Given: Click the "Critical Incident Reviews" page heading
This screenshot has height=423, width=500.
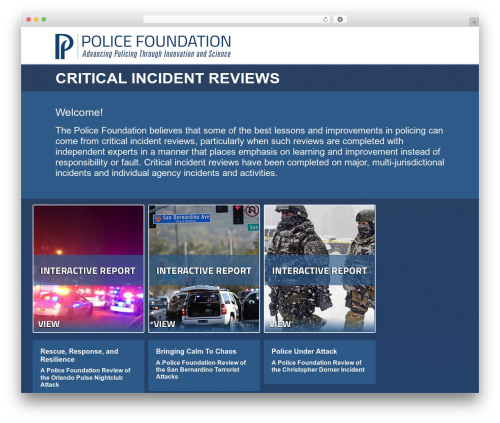Looking at the screenshot, I should (167, 78).
